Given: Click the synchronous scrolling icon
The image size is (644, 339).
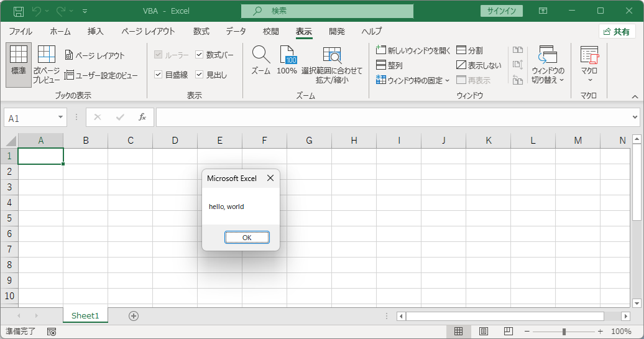Looking at the screenshot, I should (x=518, y=65).
